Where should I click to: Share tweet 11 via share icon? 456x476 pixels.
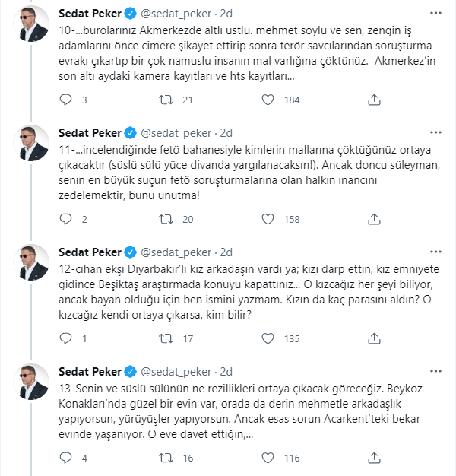click(x=374, y=219)
